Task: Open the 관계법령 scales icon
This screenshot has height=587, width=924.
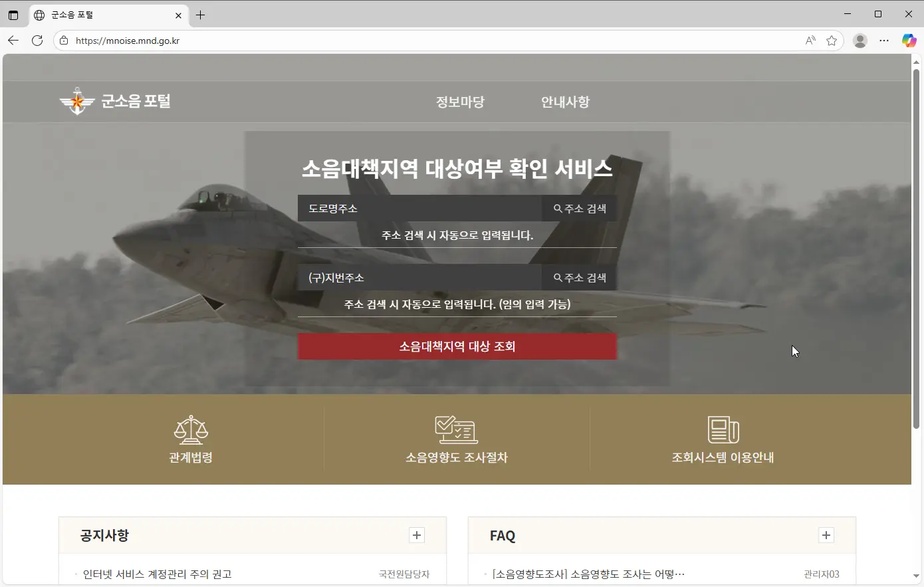Action: (x=191, y=430)
